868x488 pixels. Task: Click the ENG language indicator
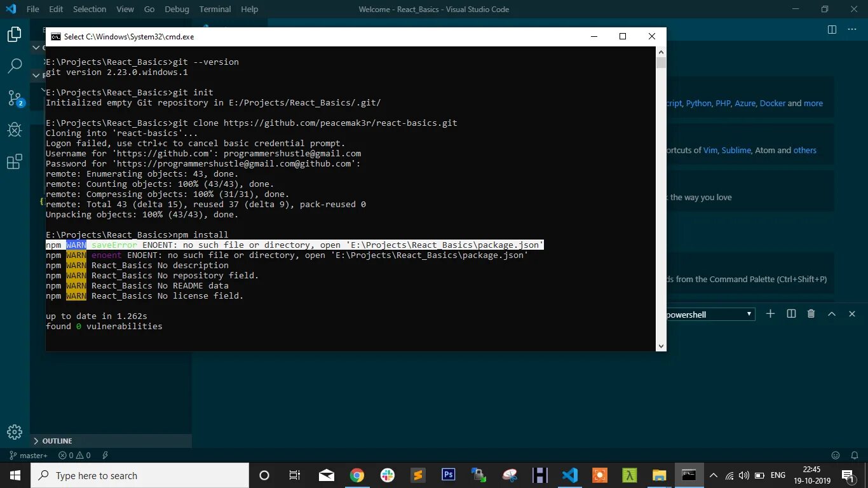point(778,475)
